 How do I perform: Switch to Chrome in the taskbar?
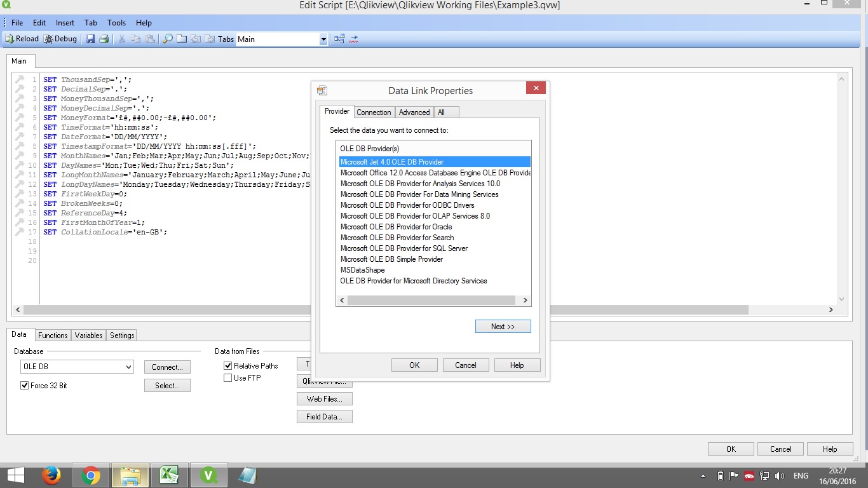coord(91,475)
